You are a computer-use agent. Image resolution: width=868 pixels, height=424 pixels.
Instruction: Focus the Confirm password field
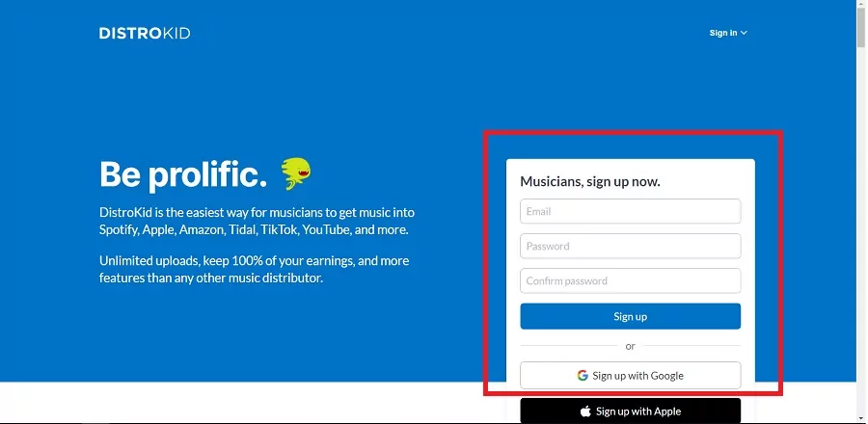point(630,280)
